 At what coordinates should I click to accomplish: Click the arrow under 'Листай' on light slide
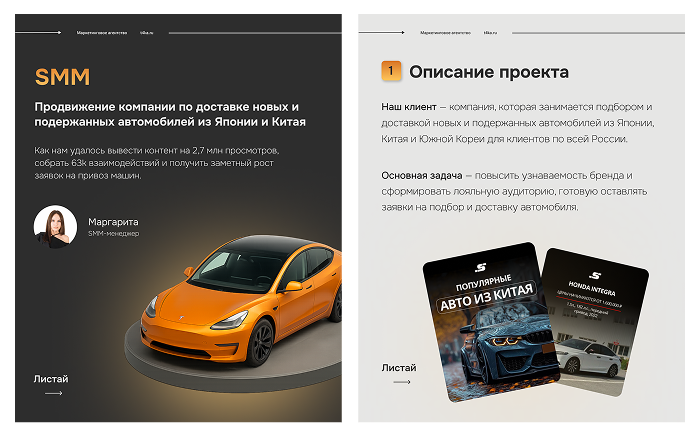[402, 382]
